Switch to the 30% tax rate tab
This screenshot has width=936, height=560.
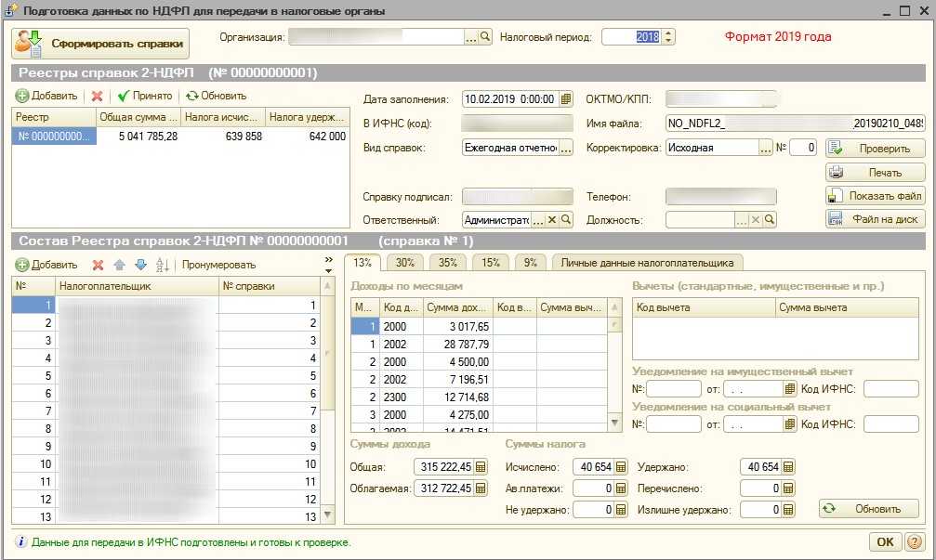tap(403, 262)
